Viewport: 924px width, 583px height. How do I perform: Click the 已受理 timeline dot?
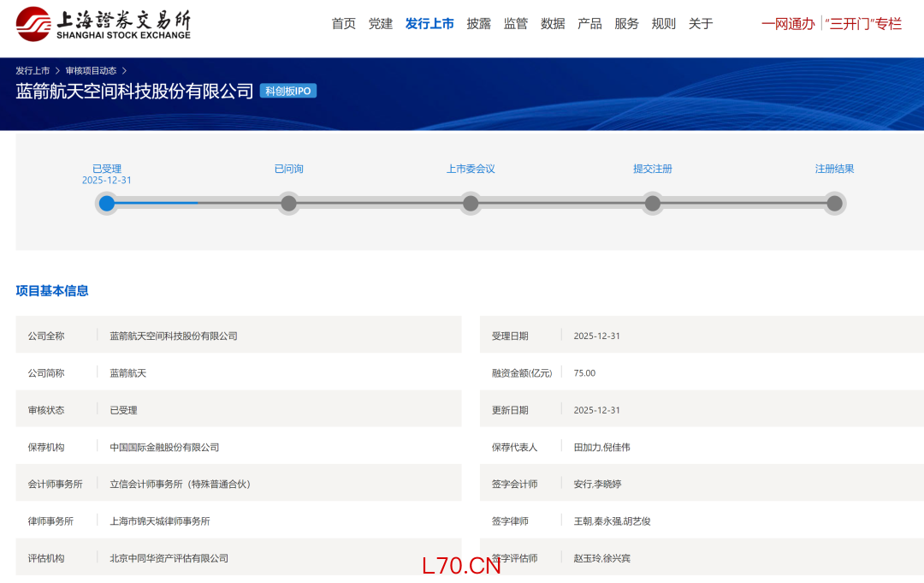click(x=107, y=204)
